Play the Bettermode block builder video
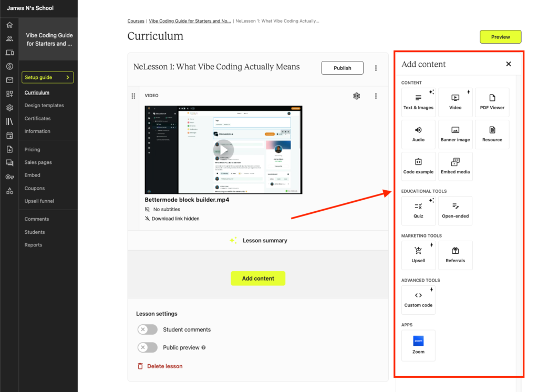The height and width of the screenshot is (392, 538). (223, 149)
